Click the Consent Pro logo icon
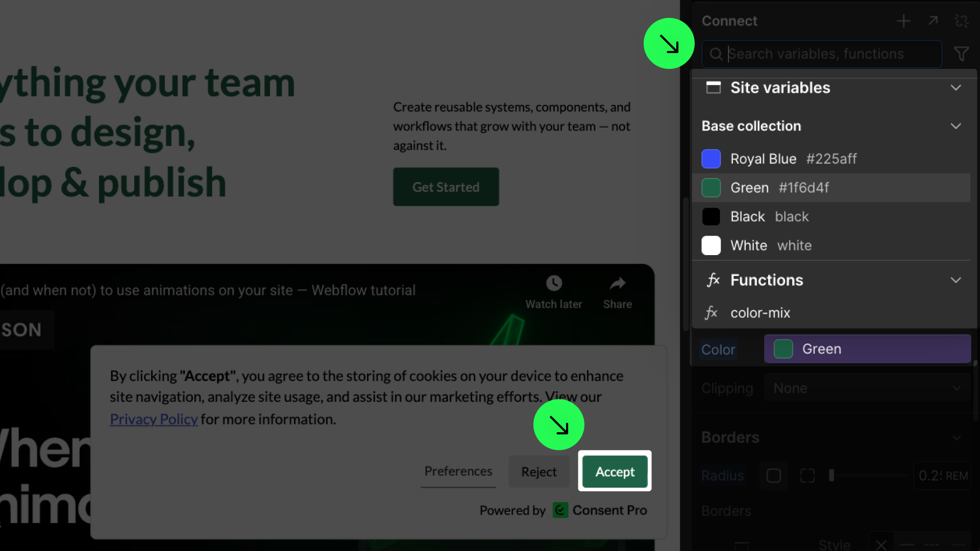The height and width of the screenshot is (551, 980). pos(560,510)
